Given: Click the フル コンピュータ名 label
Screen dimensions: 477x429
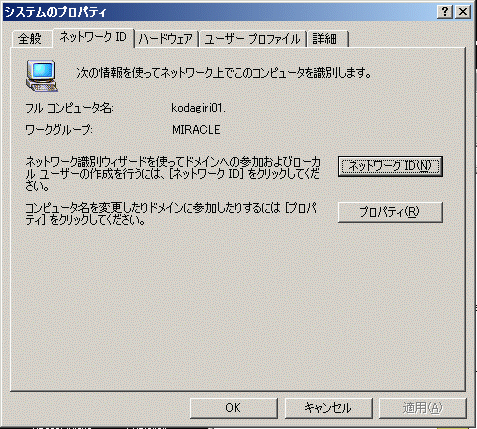Looking at the screenshot, I should click(69, 108).
